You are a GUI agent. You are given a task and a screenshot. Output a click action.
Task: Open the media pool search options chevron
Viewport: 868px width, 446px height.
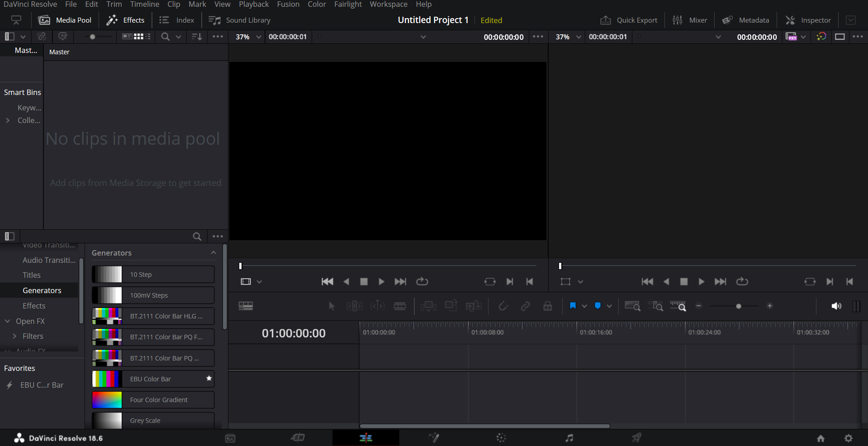179,37
